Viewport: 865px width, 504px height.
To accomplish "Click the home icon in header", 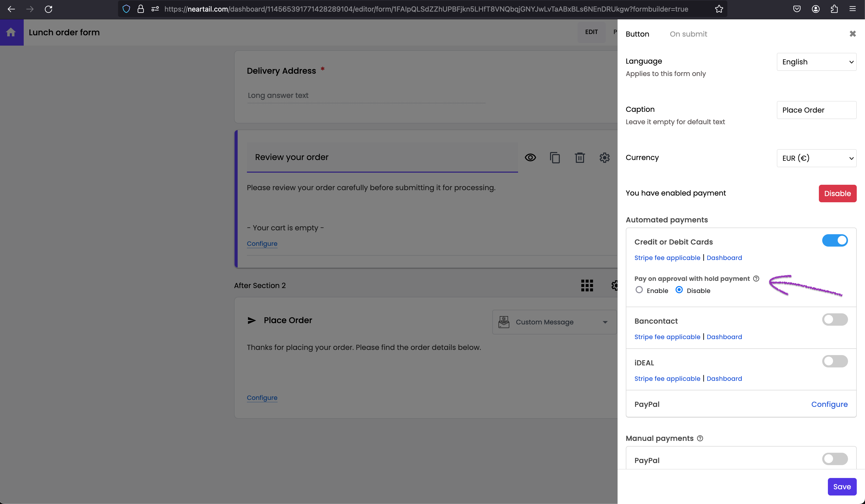I will pos(11,32).
